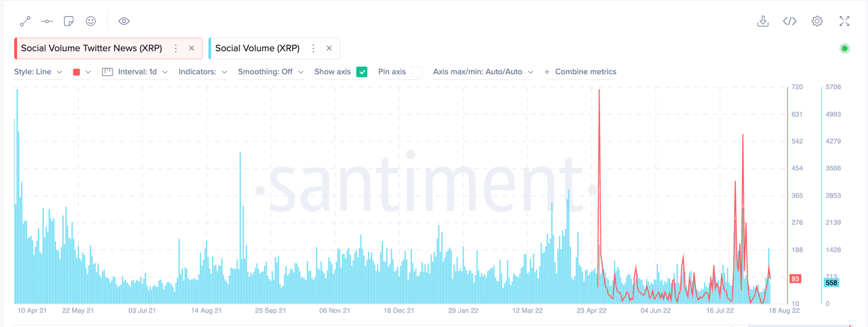Open chart settings gear

point(817,21)
